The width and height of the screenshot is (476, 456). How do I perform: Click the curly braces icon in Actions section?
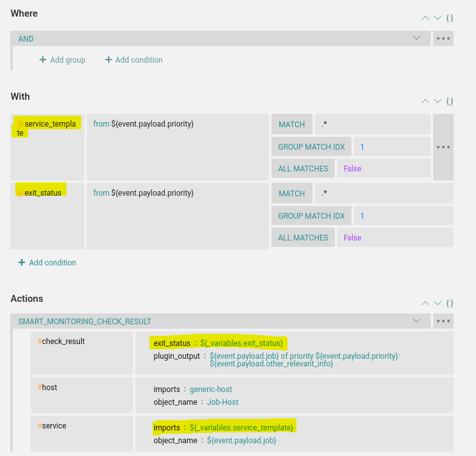point(450,303)
